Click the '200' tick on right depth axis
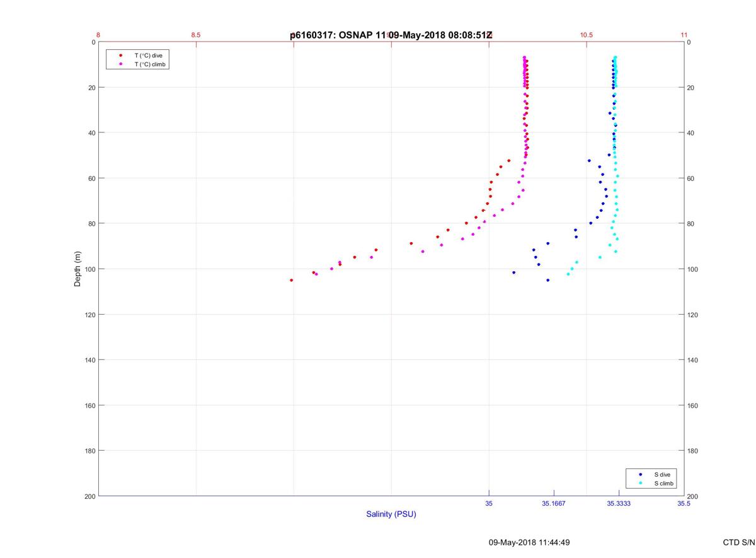The height and width of the screenshot is (558, 756). [x=693, y=496]
